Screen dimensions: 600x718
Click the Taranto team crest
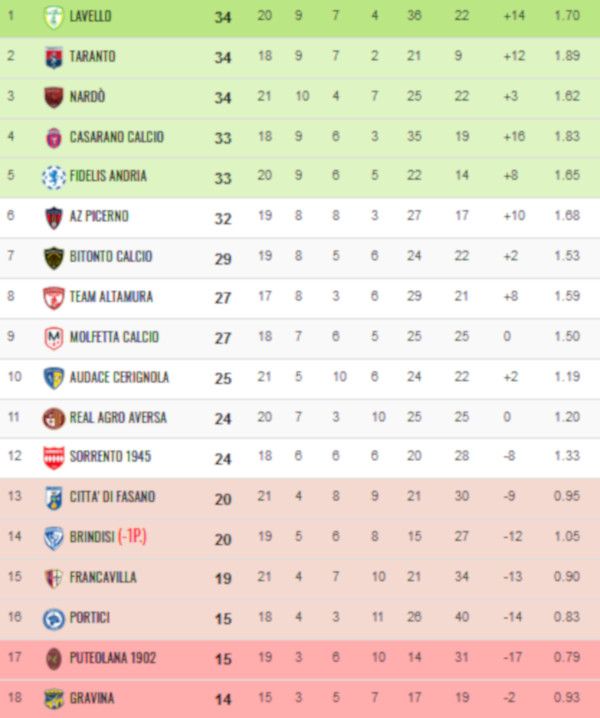[x=54, y=58]
